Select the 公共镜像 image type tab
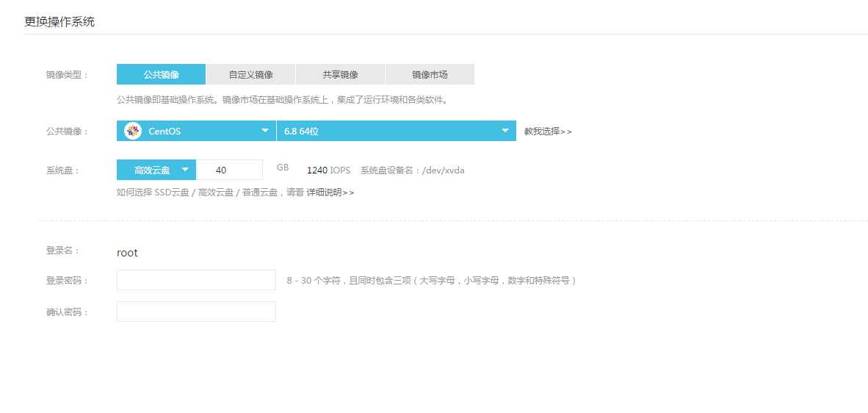The height and width of the screenshot is (413, 868). click(161, 74)
